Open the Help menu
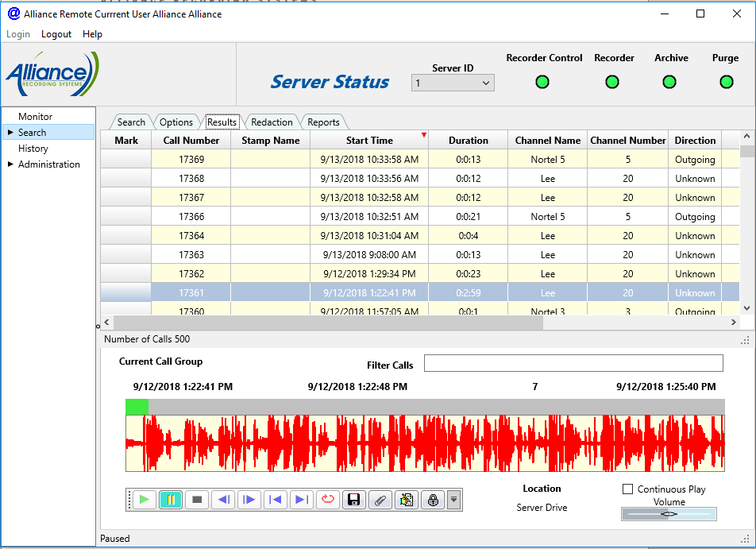The image size is (756, 549). tap(92, 34)
